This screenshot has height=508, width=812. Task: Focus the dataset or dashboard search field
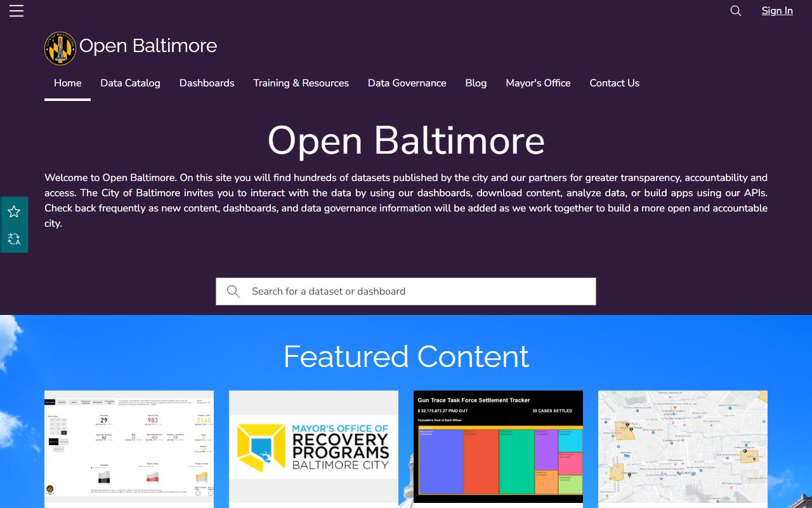pyautogui.click(x=406, y=291)
